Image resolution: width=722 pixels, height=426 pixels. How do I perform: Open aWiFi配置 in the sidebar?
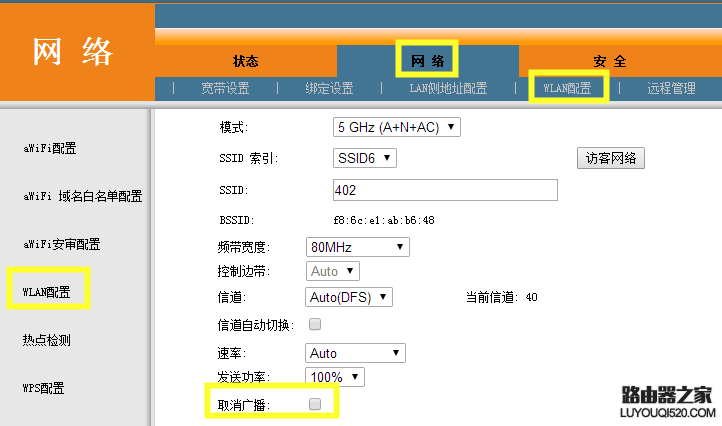[x=50, y=148]
